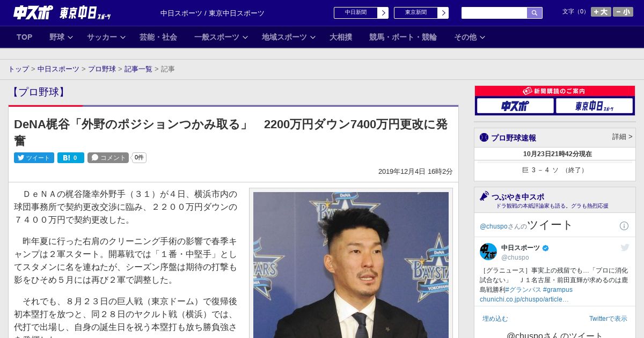Expand the その他 menu
The image size is (644, 338).
point(470,37)
